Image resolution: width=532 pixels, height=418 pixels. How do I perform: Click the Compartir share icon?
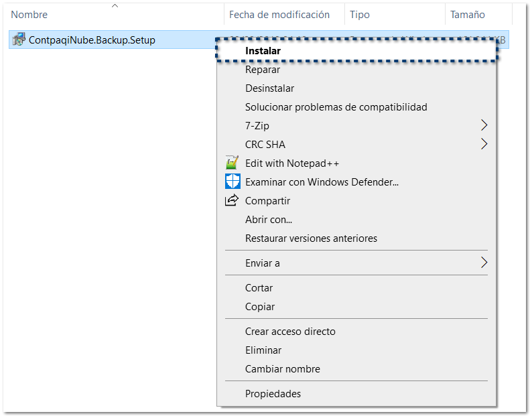pos(232,200)
